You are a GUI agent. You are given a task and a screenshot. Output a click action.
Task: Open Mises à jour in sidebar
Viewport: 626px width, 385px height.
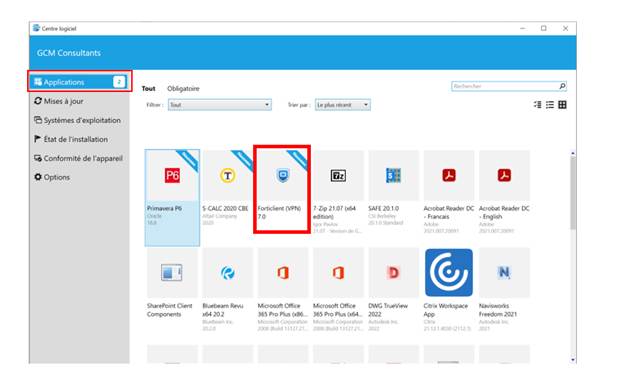[79, 101]
